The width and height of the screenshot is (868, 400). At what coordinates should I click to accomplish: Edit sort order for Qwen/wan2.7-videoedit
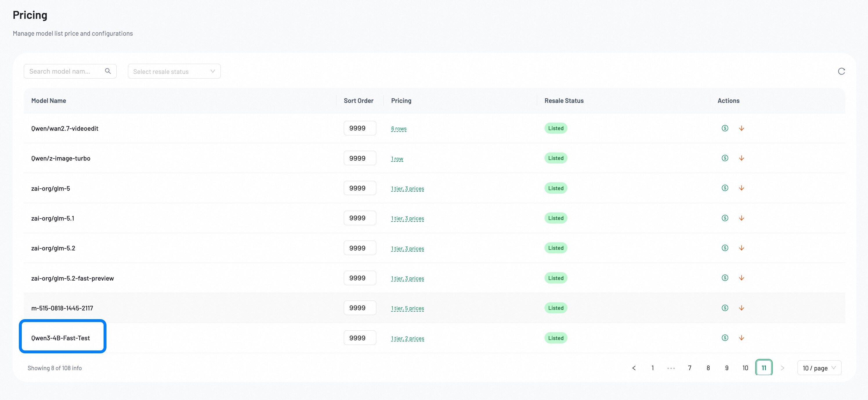click(x=359, y=128)
